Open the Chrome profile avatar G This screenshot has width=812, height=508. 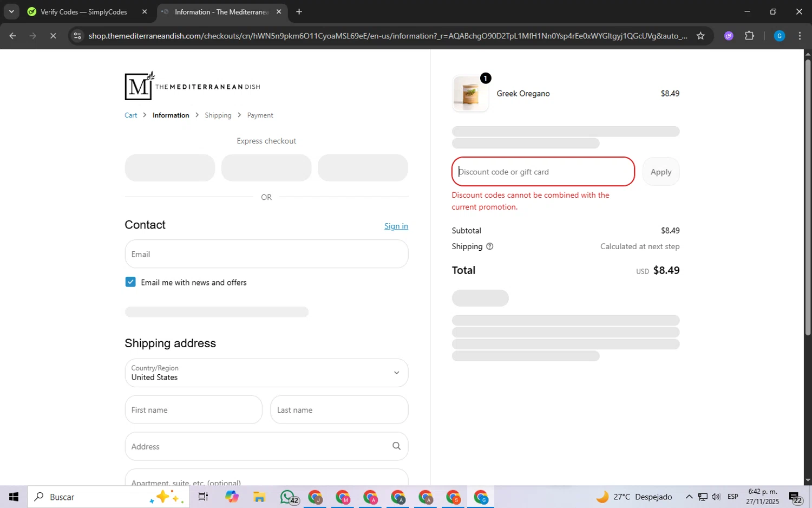click(x=780, y=36)
